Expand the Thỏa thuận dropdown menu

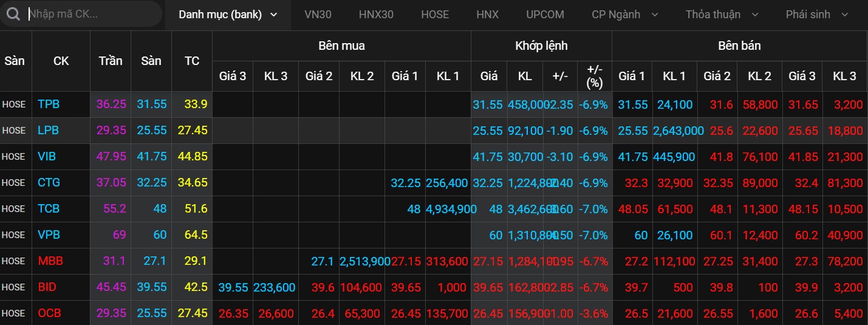(721, 15)
